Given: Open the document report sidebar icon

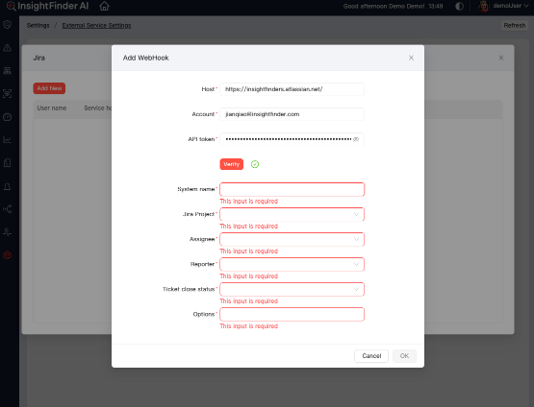Looking at the screenshot, I should 7,163.
